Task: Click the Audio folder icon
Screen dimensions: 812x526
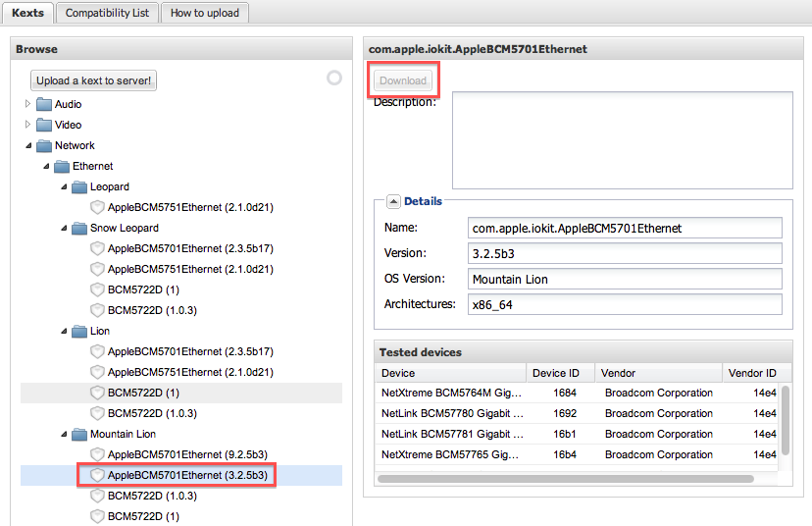Action: (x=44, y=104)
